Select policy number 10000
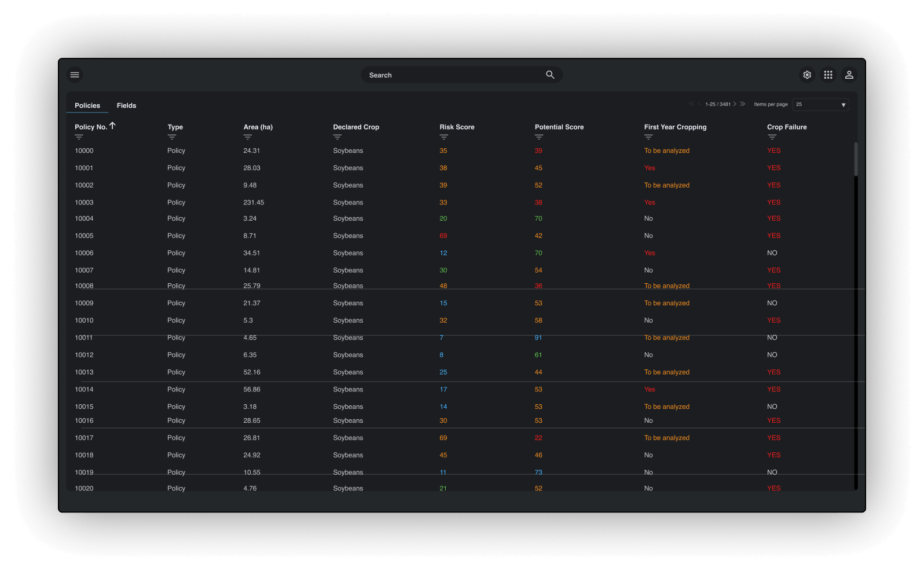 coord(84,151)
